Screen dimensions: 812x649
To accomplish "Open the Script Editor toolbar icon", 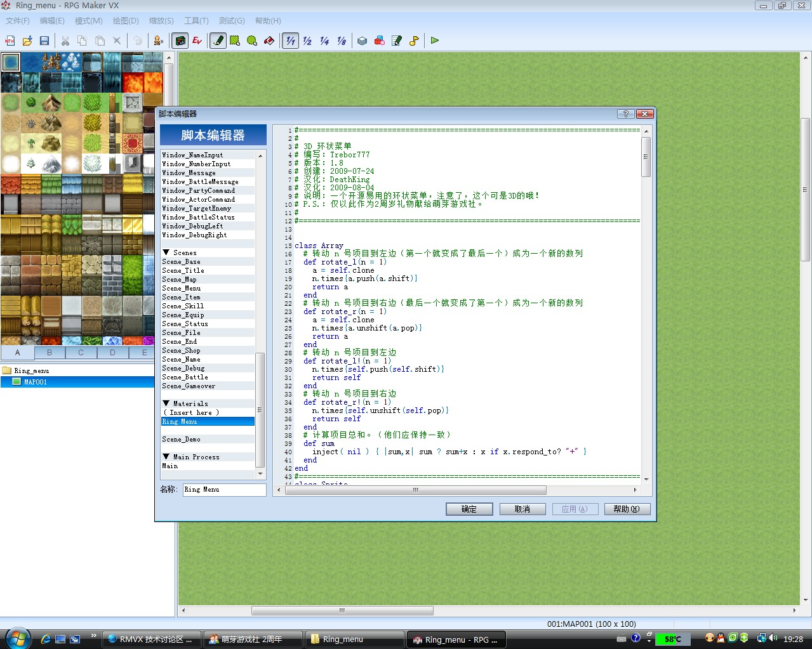I will [x=397, y=41].
